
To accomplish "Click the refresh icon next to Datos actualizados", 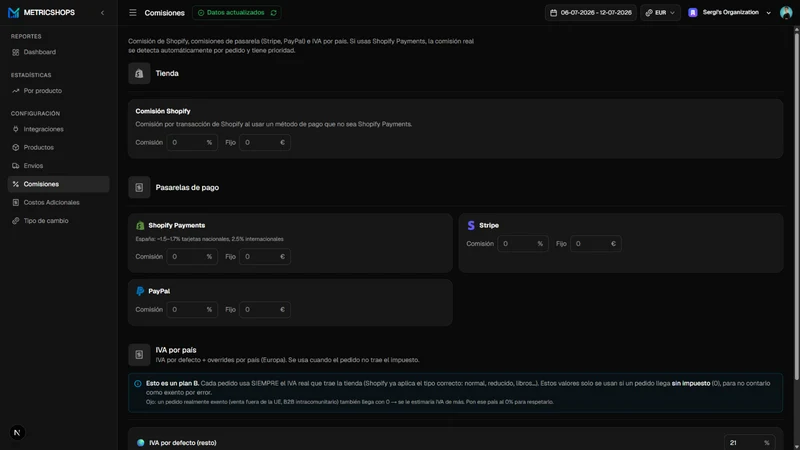I will coord(273,13).
